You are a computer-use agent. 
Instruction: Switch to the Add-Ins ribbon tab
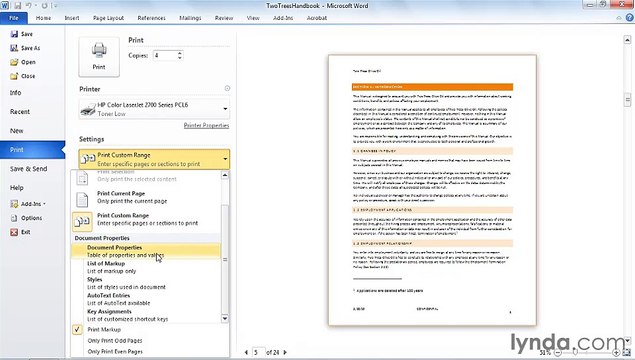[x=283, y=18]
